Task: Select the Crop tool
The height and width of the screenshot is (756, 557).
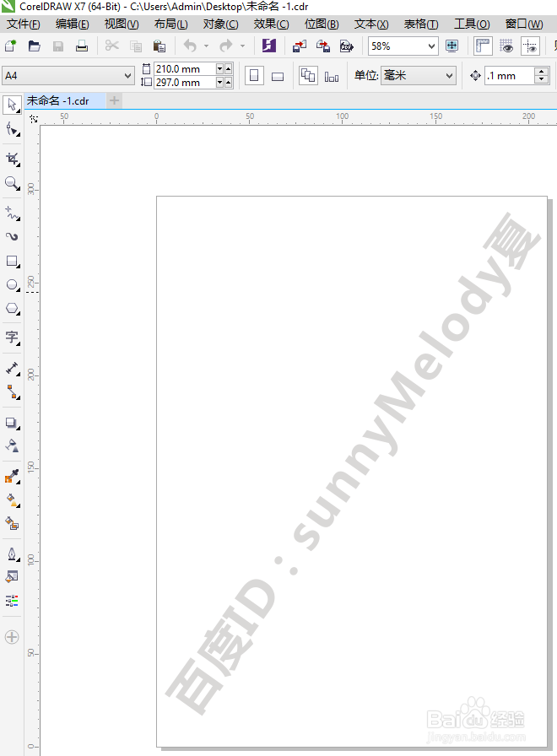Action: [x=12, y=159]
